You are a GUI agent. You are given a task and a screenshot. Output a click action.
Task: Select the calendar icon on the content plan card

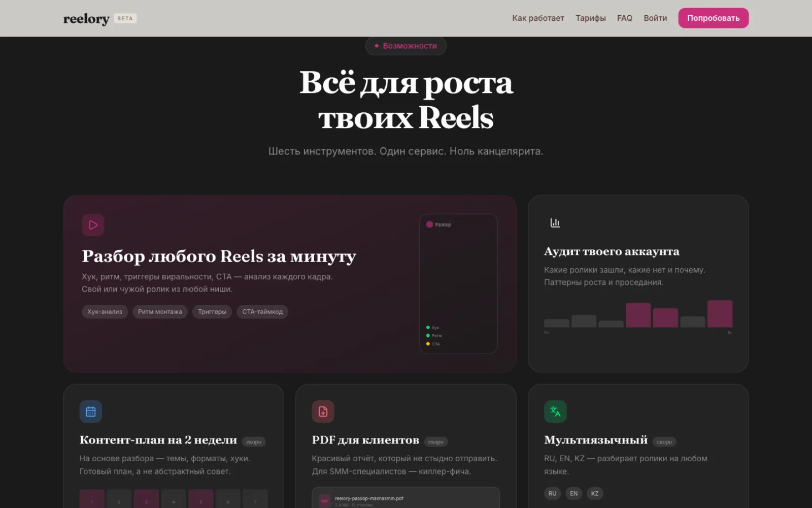click(x=91, y=411)
